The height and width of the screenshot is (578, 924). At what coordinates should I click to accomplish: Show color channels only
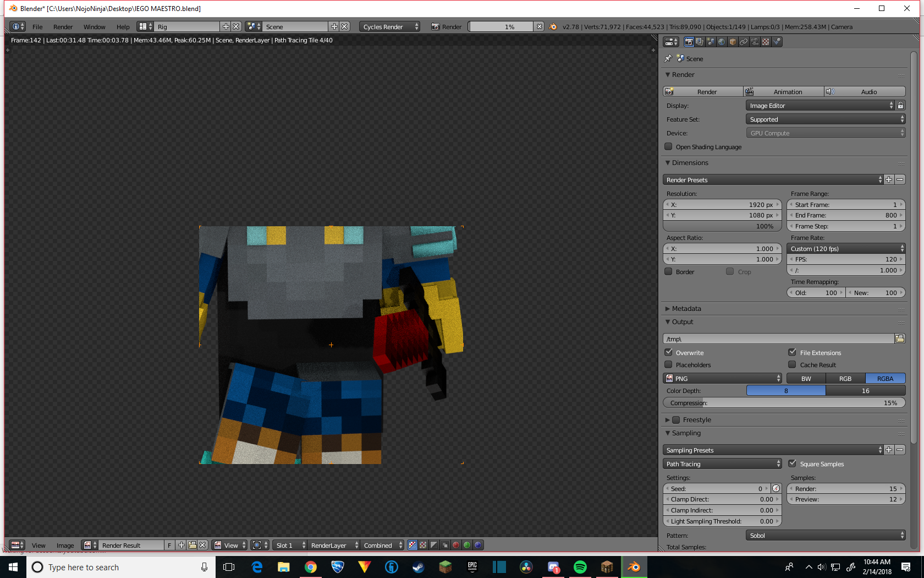point(423,545)
